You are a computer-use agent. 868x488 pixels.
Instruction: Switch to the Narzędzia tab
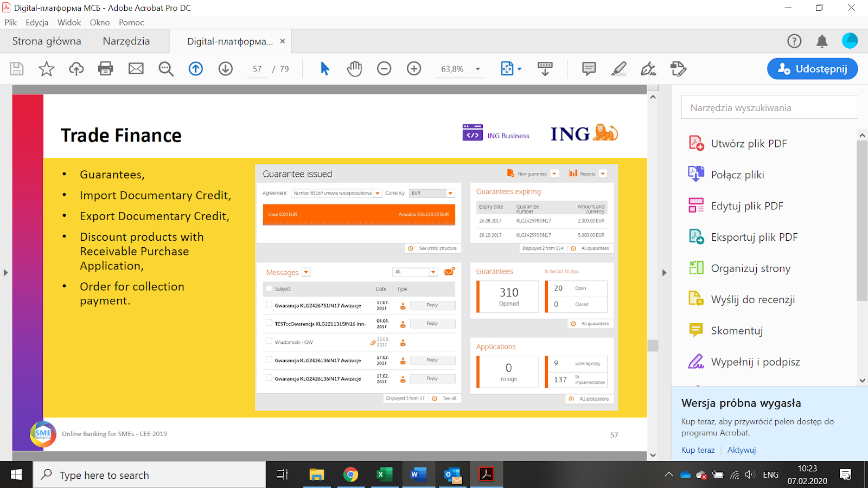[126, 41]
